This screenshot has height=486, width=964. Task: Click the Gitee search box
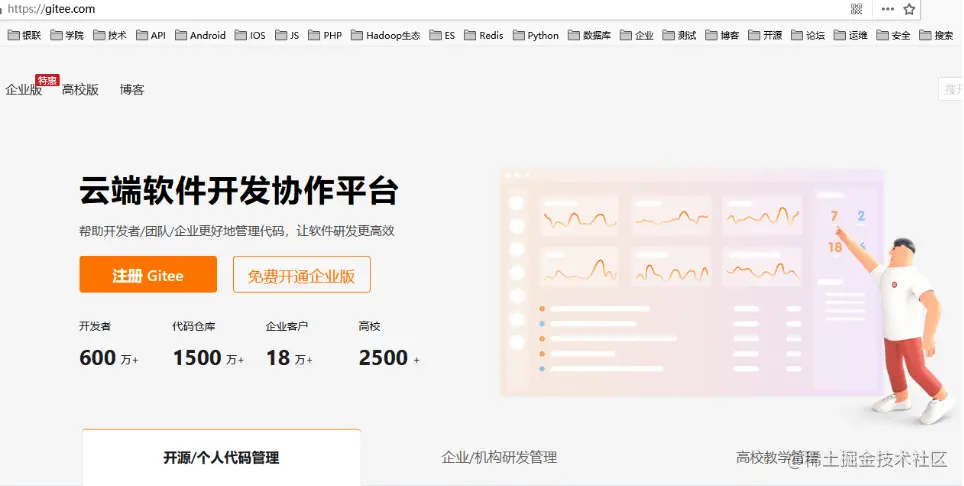tap(951, 90)
